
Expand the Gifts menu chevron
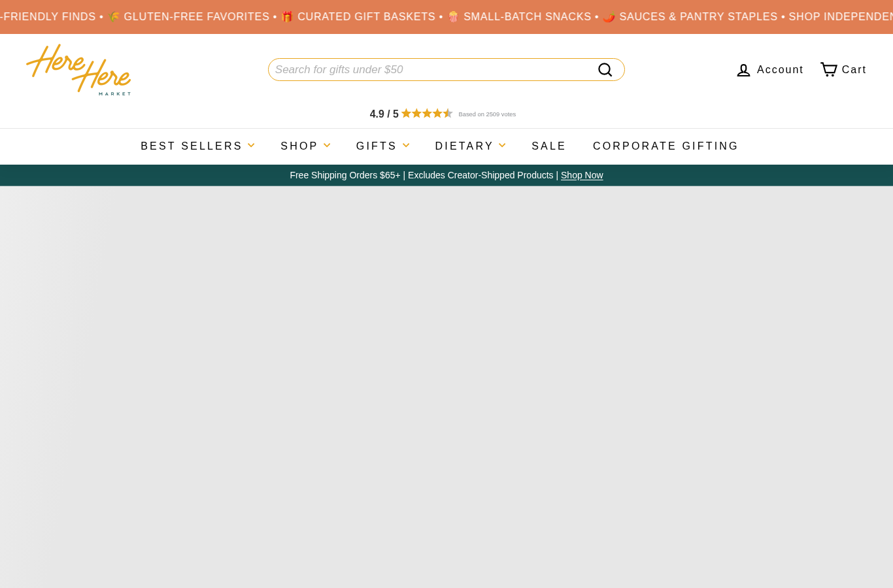pos(406,146)
